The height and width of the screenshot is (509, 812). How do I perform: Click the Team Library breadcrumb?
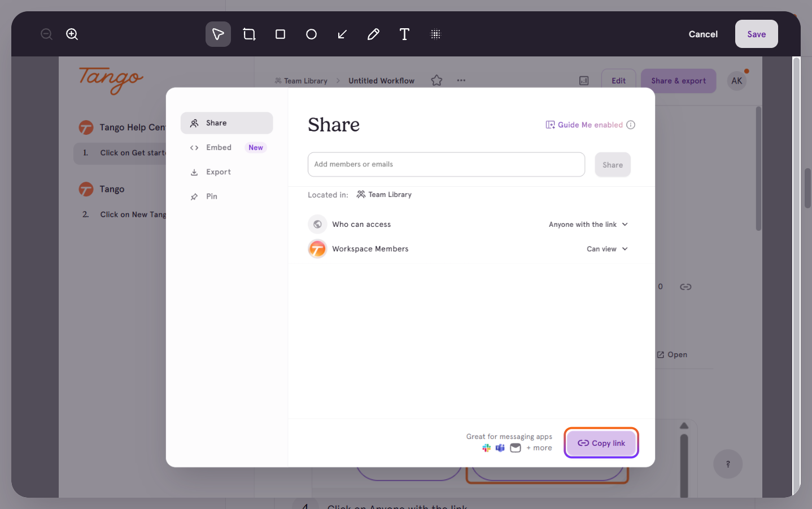click(x=301, y=81)
